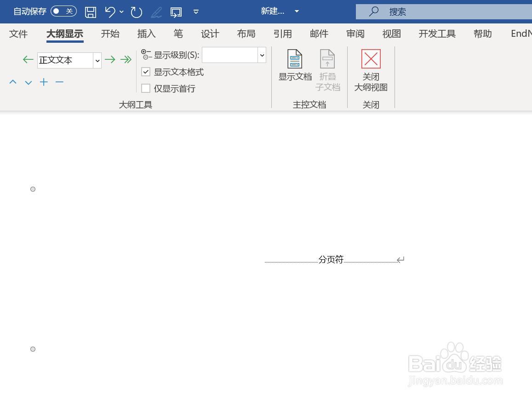Expand the quick access toolbar customize chevron
Screen dimensions: 532x399
196,12
